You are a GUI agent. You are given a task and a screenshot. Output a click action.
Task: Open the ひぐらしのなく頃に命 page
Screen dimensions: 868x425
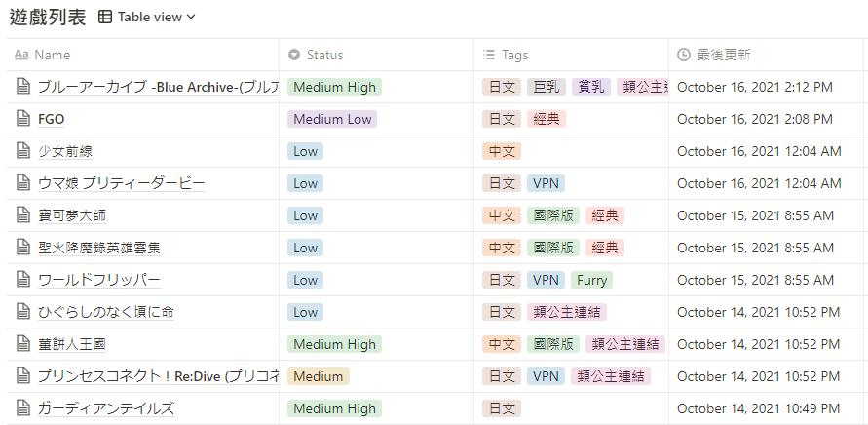[106, 312]
